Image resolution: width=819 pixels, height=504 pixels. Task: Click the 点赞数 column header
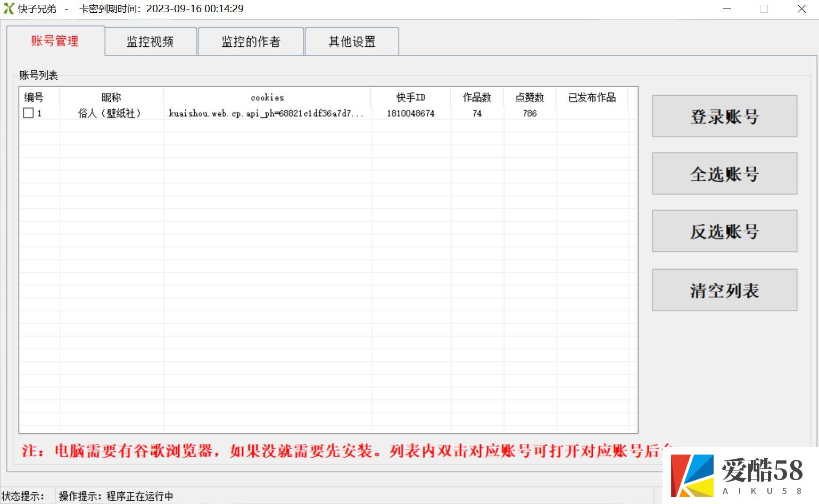530,97
